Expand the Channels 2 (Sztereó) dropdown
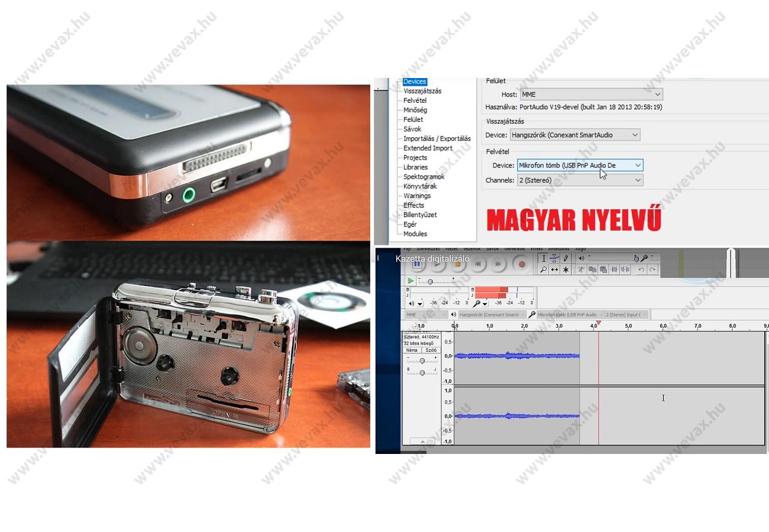This screenshot has height=532, width=769. point(580,180)
